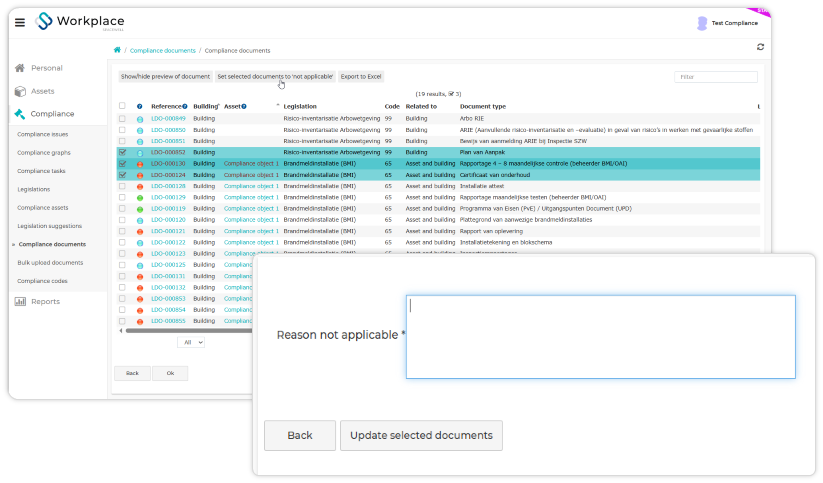823x483 pixels.
Task: Click red status icon of LDO-000855
Action: point(140,321)
